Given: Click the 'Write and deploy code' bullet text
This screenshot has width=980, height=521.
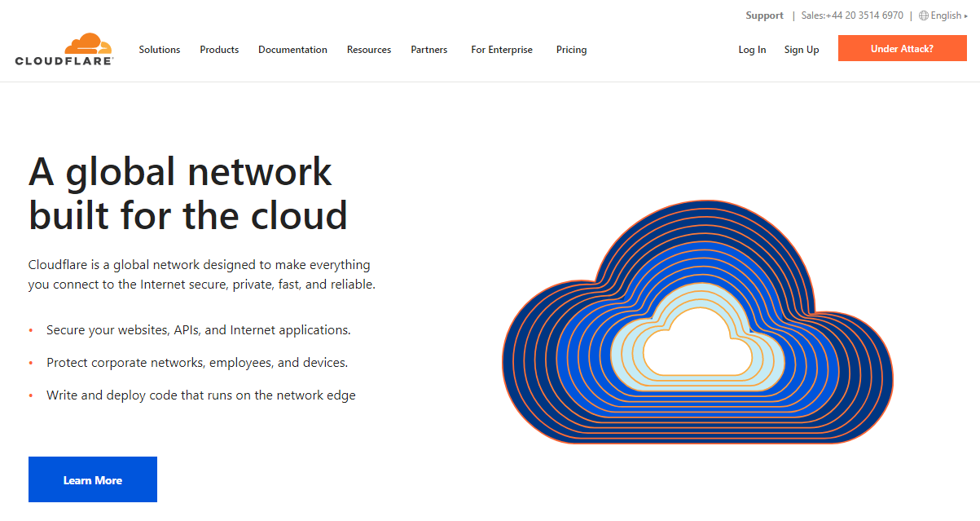Looking at the screenshot, I should point(201,395).
